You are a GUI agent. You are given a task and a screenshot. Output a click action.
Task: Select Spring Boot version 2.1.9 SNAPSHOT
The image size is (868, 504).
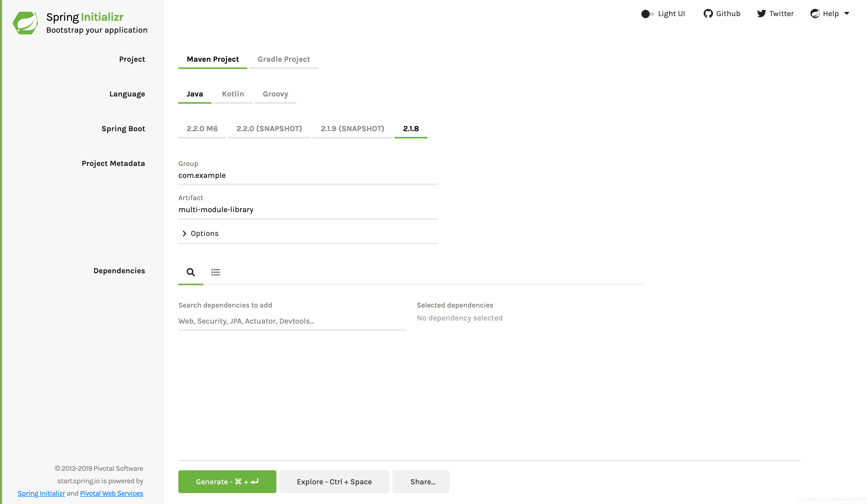point(352,128)
